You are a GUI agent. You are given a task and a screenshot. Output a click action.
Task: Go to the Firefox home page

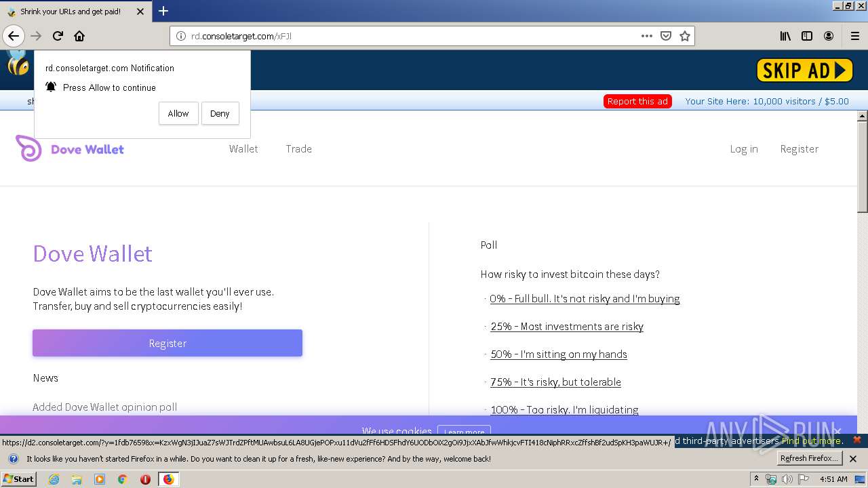pyautogui.click(x=79, y=36)
